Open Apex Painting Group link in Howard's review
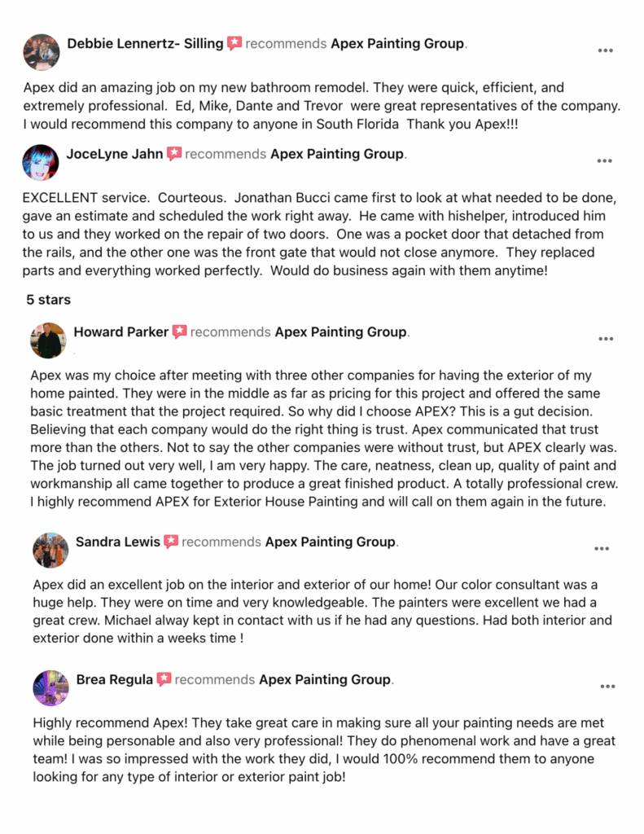 click(x=341, y=332)
